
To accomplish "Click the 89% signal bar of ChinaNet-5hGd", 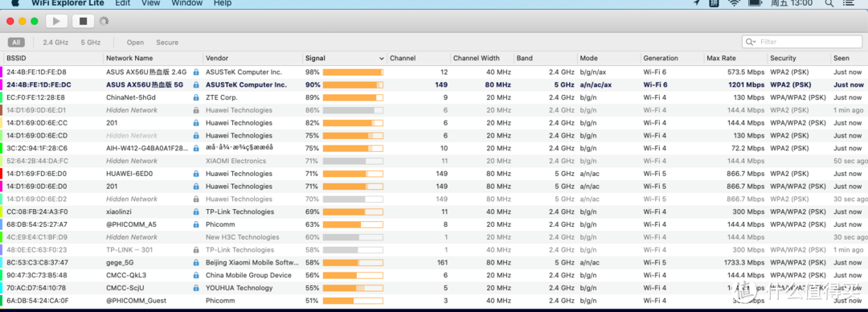I will 353,97.
